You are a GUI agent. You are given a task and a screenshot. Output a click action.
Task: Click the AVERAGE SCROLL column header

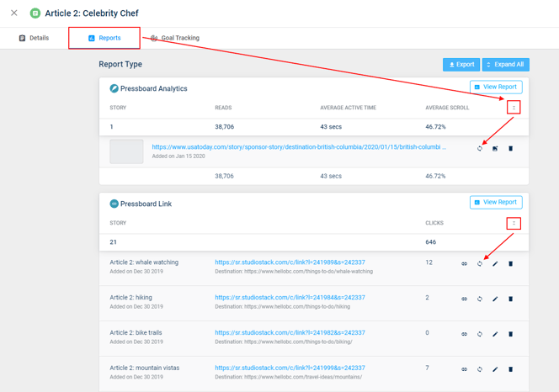(x=447, y=108)
